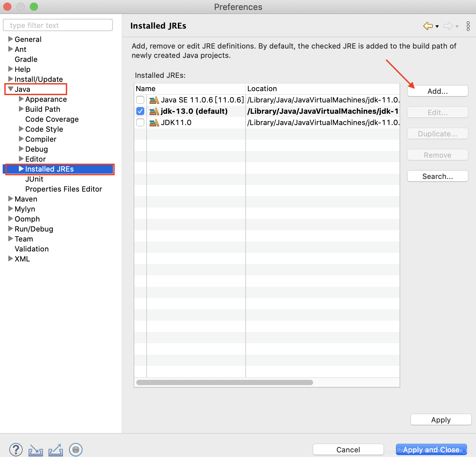Click the Import preferences icon

tap(36, 450)
